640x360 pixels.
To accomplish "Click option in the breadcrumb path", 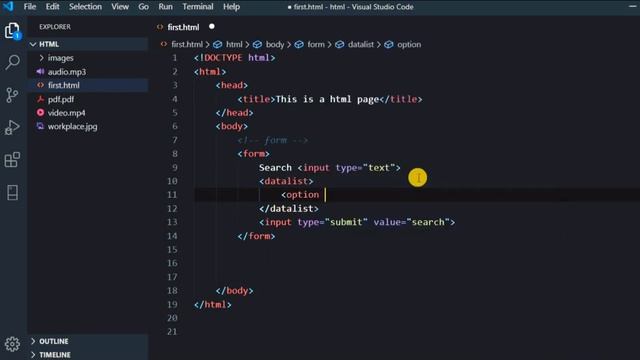I will tap(409, 44).
